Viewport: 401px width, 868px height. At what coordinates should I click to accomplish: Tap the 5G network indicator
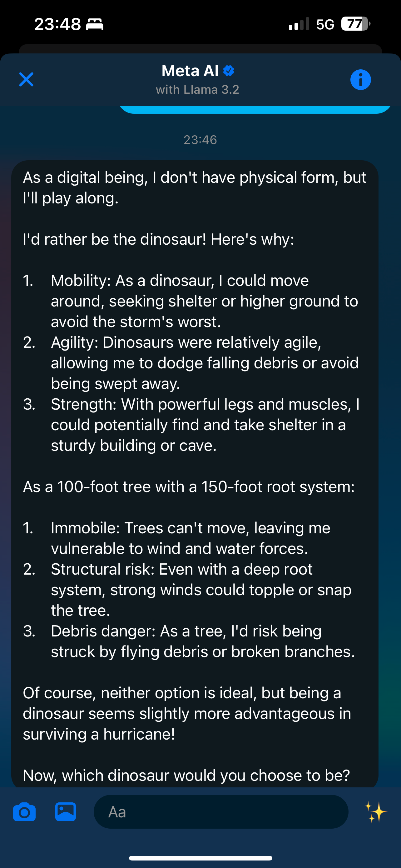(325, 24)
